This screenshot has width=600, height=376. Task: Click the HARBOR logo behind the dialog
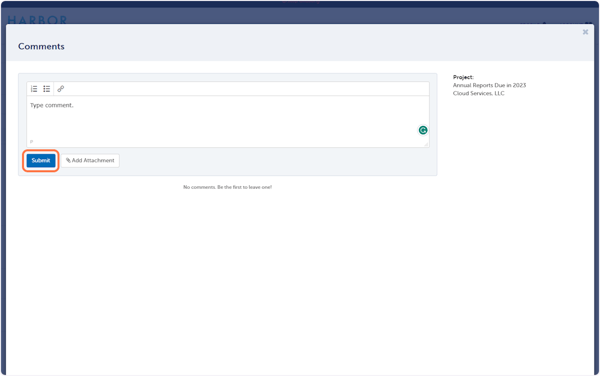(x=37, y=20)
